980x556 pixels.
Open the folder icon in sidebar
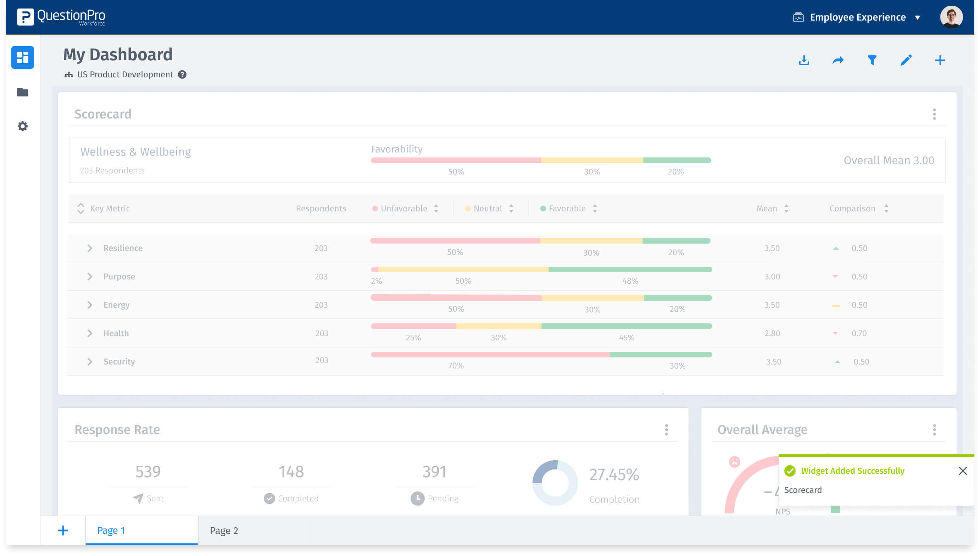[x=23, y=92]
